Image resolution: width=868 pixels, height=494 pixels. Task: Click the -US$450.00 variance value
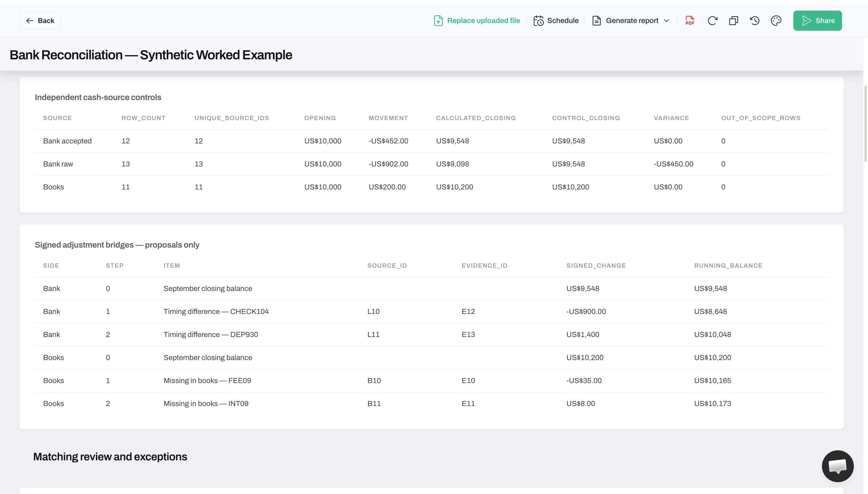click(673, 164)
